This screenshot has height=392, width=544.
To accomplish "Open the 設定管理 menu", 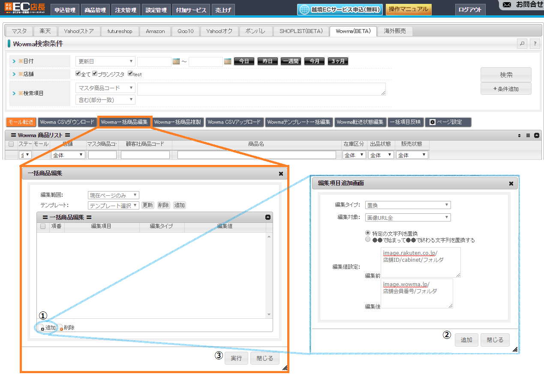I will 156,10.
